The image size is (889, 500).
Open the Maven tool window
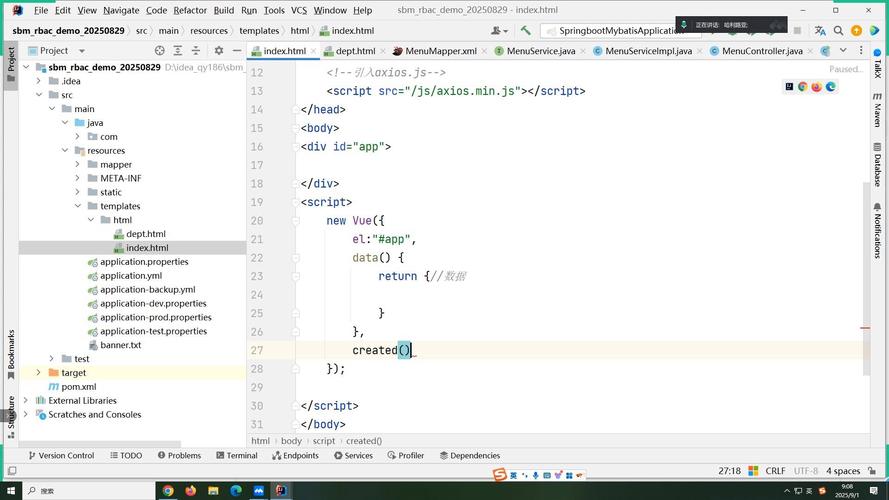877,108
